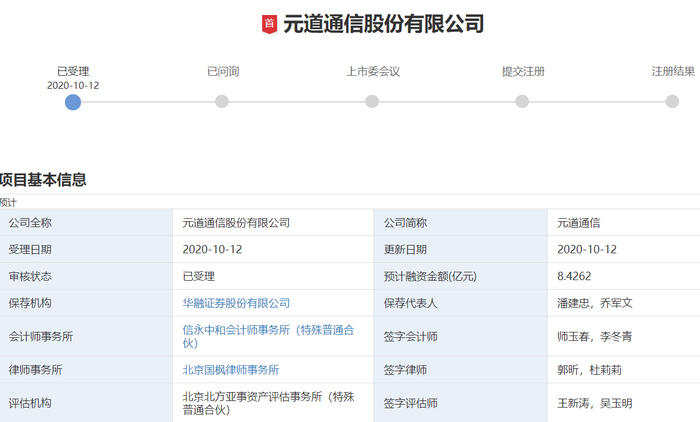Click the 更新日期 value 2020-10-12
Image resolution: width=700 pixels, height=422 pixels.
click(587, 250)
